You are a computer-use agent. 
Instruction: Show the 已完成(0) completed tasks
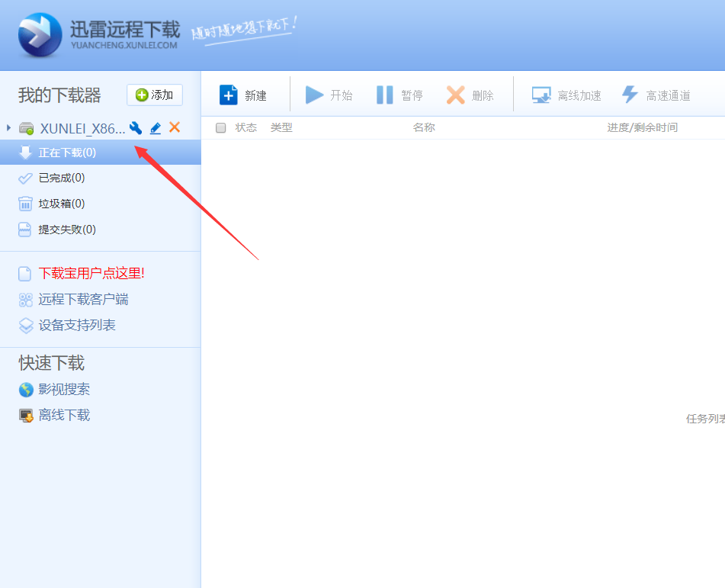(62, 178)
